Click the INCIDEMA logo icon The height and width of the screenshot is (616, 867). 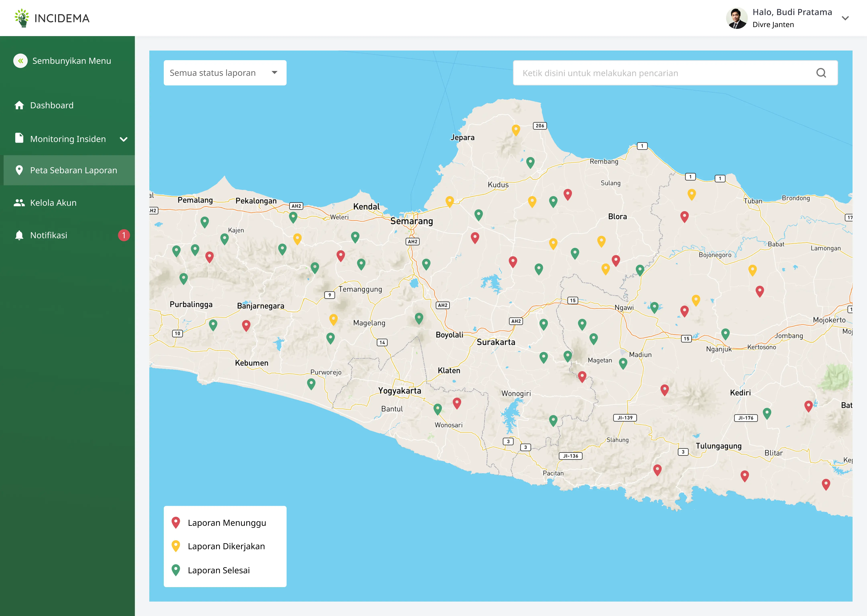coord(22,17)
